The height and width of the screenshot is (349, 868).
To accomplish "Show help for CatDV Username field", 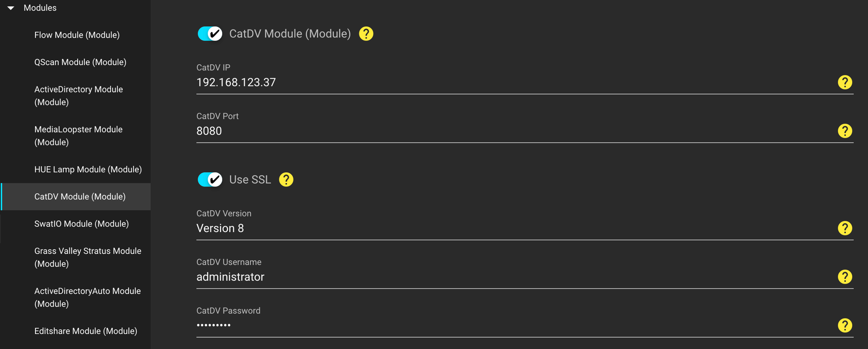I will tap(845, 277).
